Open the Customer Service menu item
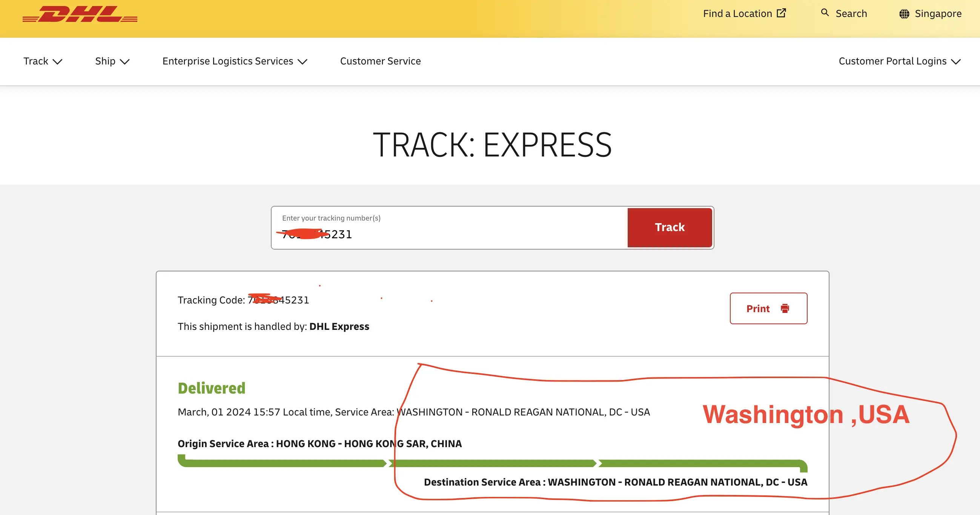This screenshot has width=980, height=515. click(x=380, y=61)
